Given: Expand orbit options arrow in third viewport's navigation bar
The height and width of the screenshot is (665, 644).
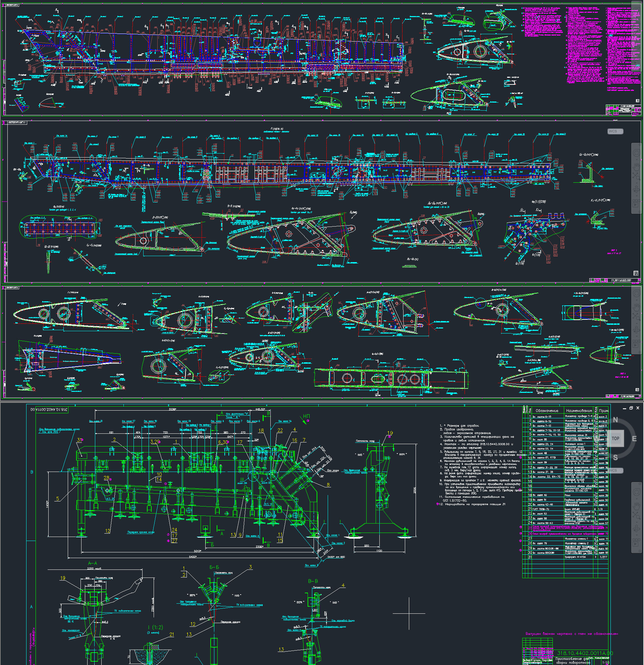Looking at the screenshot, I should coord(637,336).
